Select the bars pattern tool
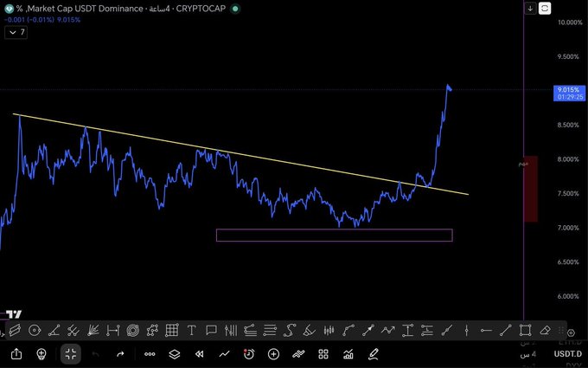 (231, 331)
